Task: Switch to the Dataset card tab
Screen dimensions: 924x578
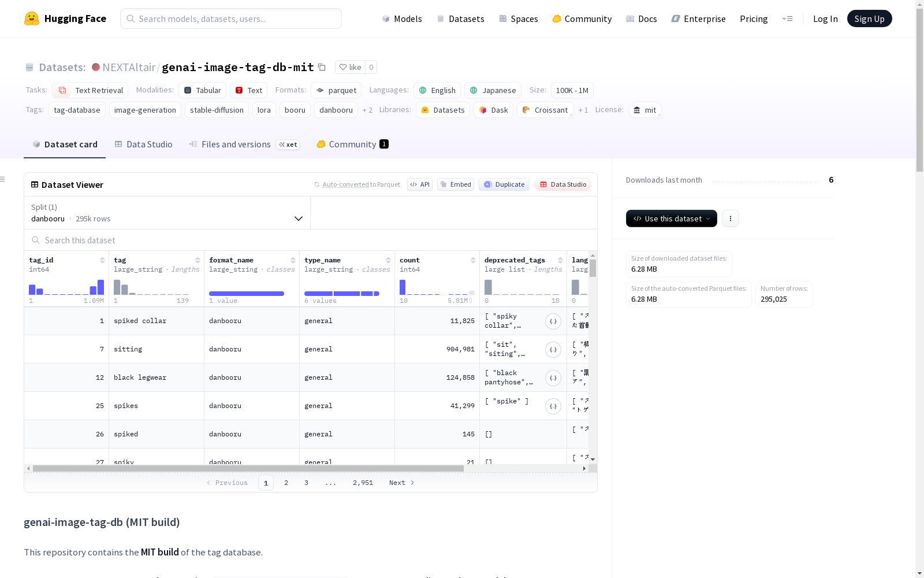Action: point(65,144)
